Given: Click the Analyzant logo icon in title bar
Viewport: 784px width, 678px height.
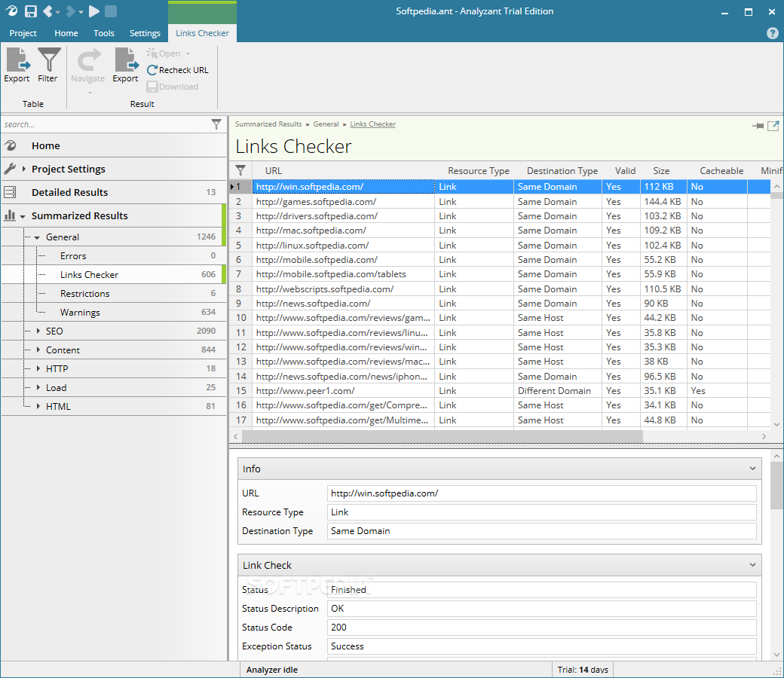Looking at the screenshot, I should point(11,11).
